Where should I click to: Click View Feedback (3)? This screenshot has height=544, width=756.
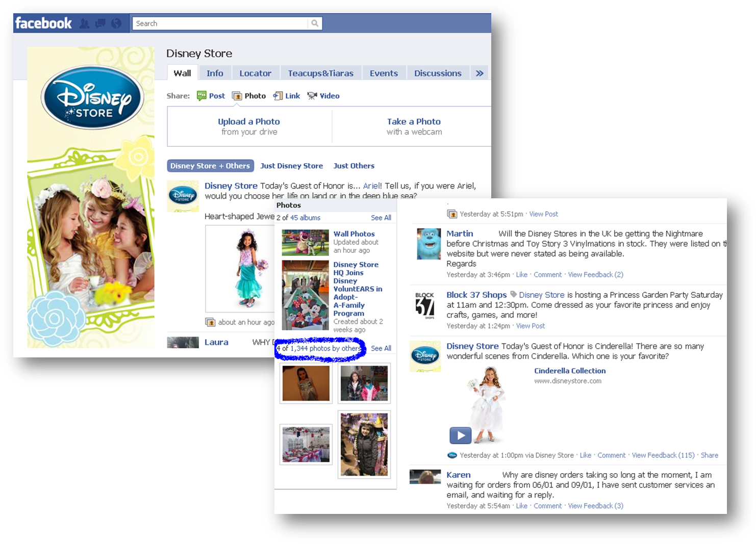[595, 506]
